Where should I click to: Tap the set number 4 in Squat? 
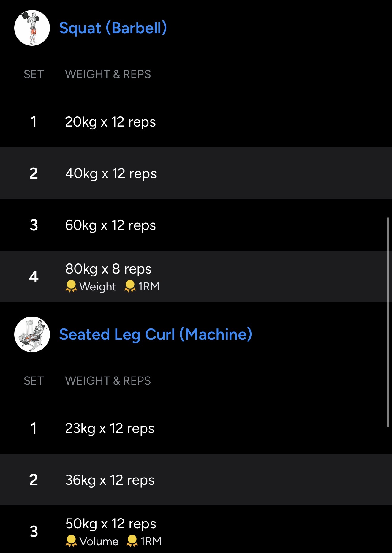34,277
